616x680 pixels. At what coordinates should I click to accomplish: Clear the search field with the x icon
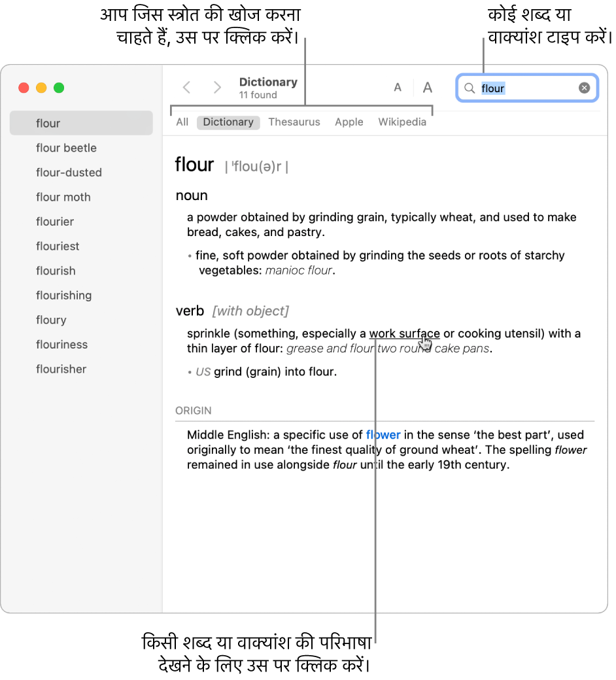pyautogui.click(x=584, y=88)
